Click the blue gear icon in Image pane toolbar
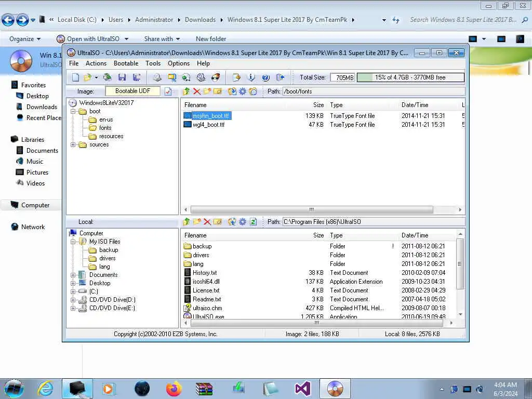This screenshot has width=532, height=399. pos(242,91)
